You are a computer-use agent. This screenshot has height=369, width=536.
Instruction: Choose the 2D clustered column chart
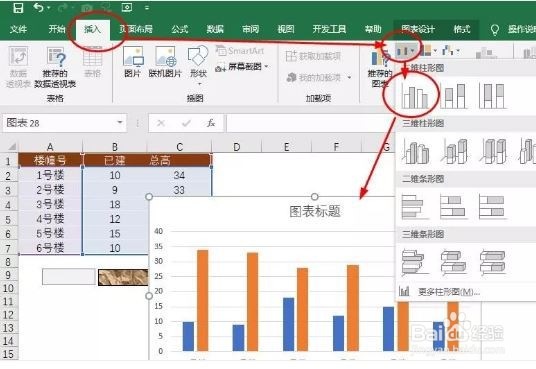click(415, 95)
